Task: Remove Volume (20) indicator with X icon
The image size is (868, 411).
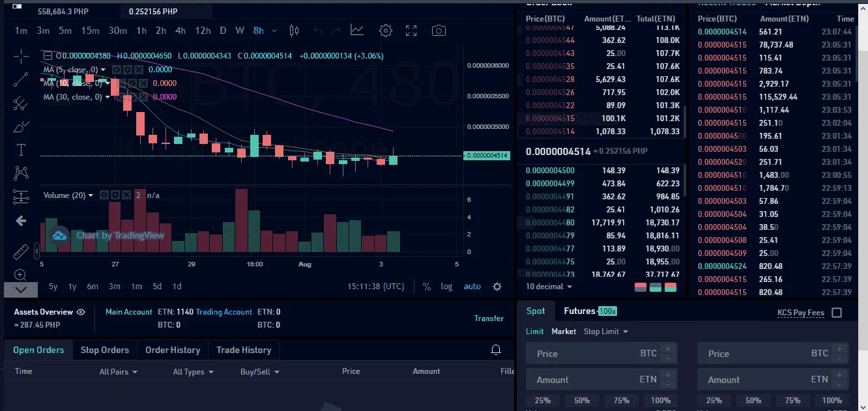Action: pos(125,195)
